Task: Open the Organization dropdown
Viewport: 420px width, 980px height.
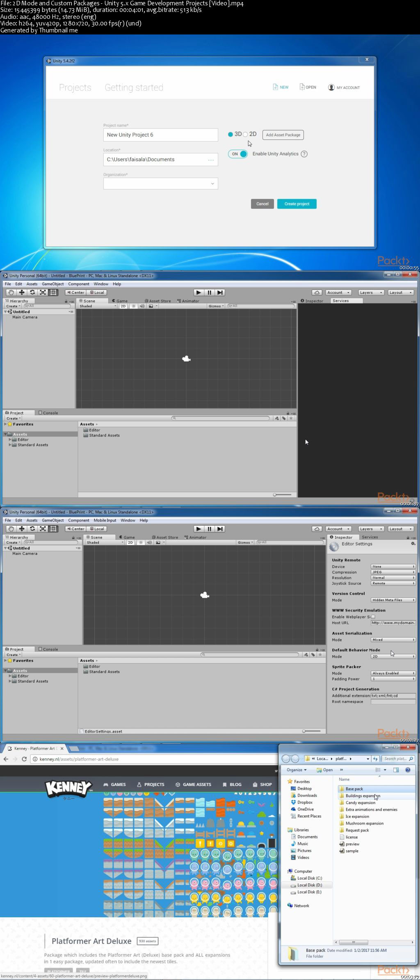Action: (160, 183)
